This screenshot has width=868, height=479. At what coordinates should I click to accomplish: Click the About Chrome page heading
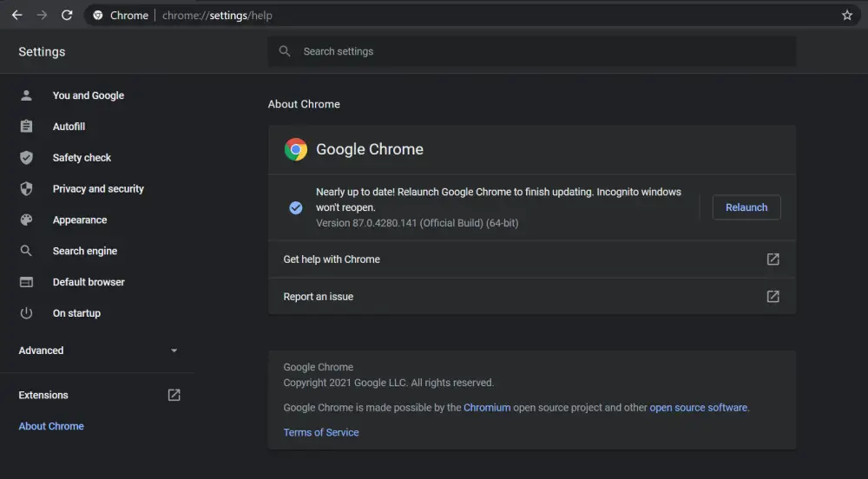[x=304, y=104]
